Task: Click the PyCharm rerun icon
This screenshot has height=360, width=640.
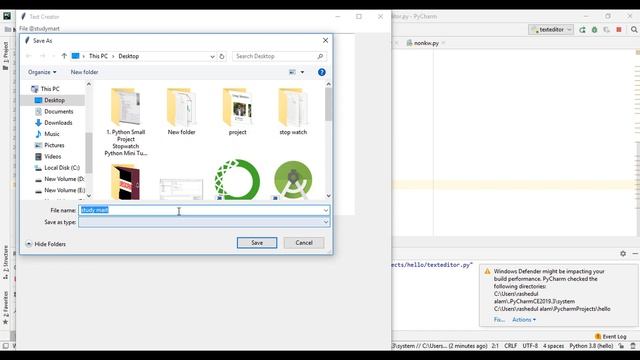Action: (582, 30)
